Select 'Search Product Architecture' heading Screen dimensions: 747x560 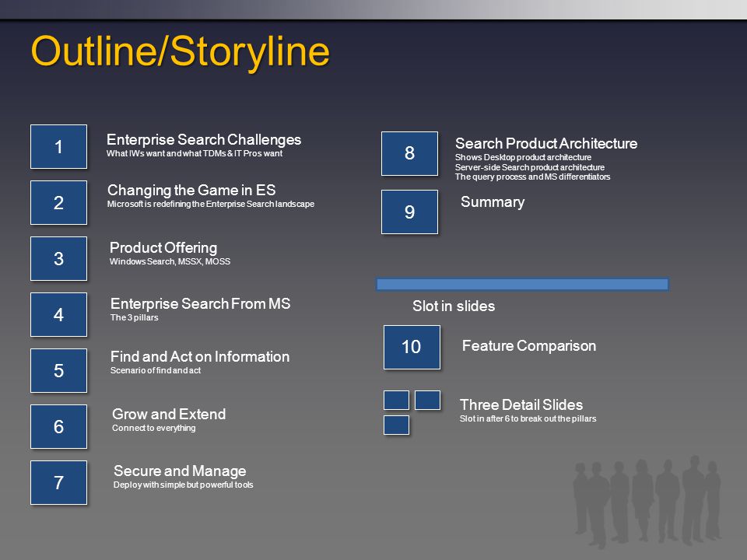click(x=546, y=143)
